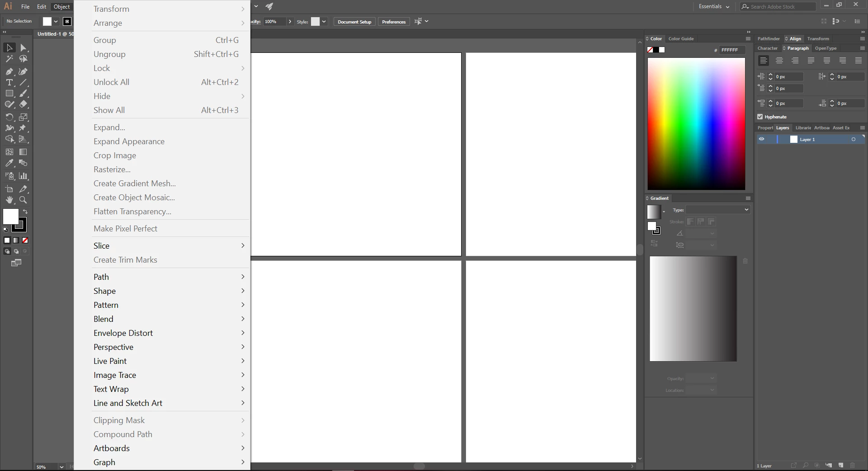Select the Magic Wand tool
The width and height of the screenshot is (868, 471).
[9, 59]
